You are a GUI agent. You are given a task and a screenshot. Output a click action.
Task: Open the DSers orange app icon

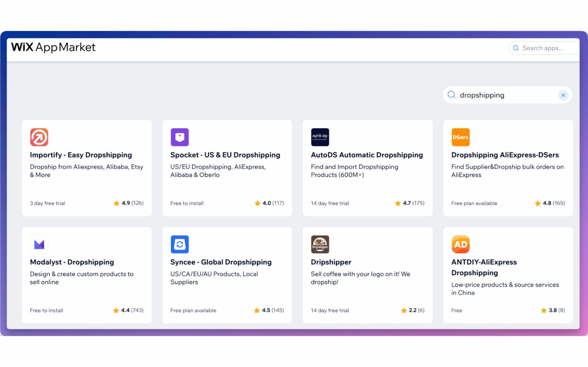coord(460,137)
